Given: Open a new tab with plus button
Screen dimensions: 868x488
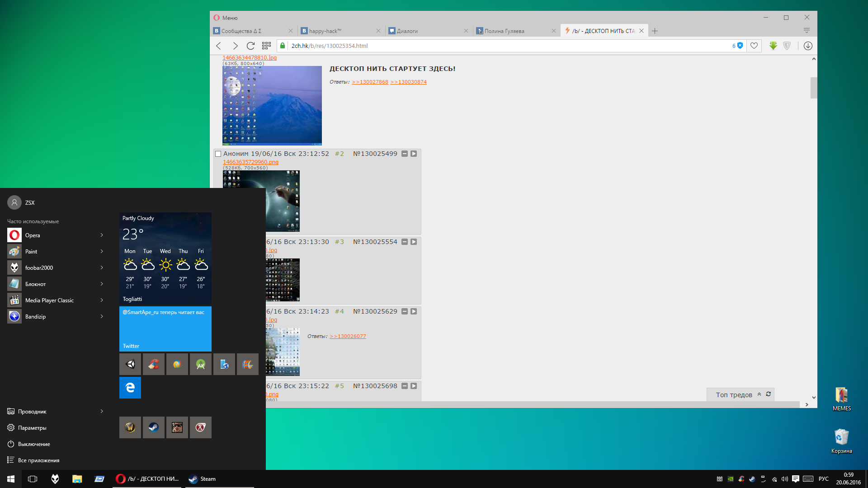Looking at the screenshot, I should pyautogui.click(x=655, y=31).
